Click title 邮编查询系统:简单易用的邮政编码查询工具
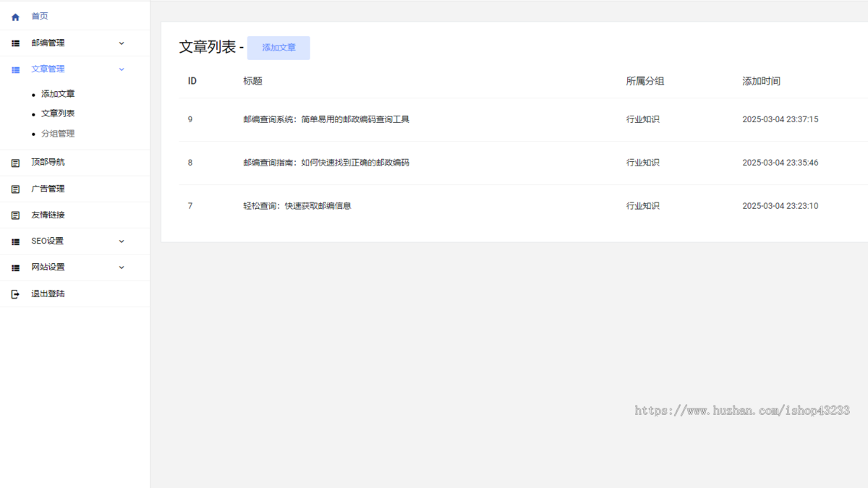Screen dimensions: 868x488 coord(326,119)
